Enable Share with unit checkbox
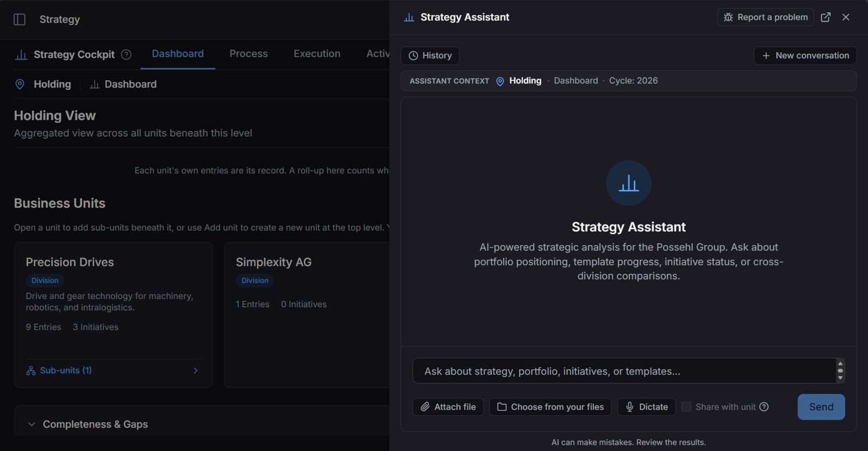Image resolution: width=868 pixels, height=451 pixels. [686, 406]
